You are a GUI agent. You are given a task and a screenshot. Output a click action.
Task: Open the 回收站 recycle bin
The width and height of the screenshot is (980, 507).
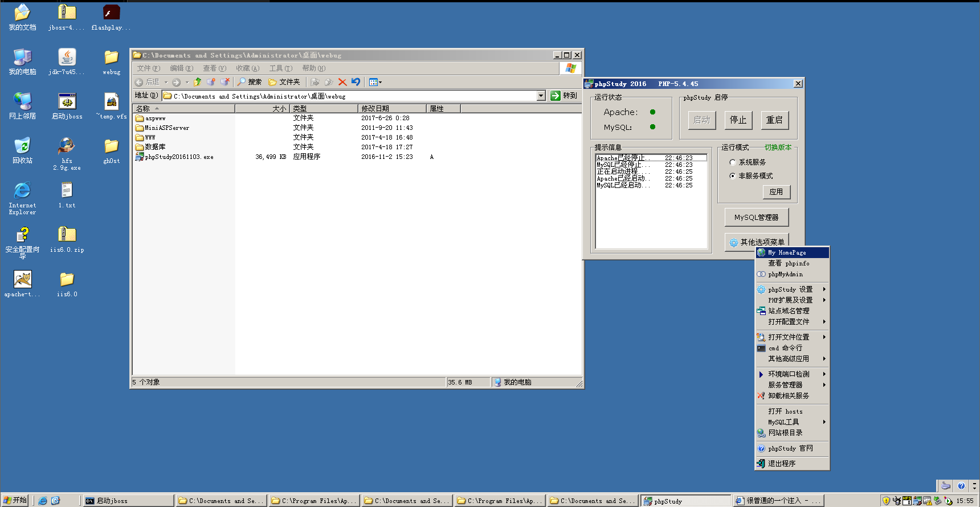pyautogui.click(x=22, y=151)
